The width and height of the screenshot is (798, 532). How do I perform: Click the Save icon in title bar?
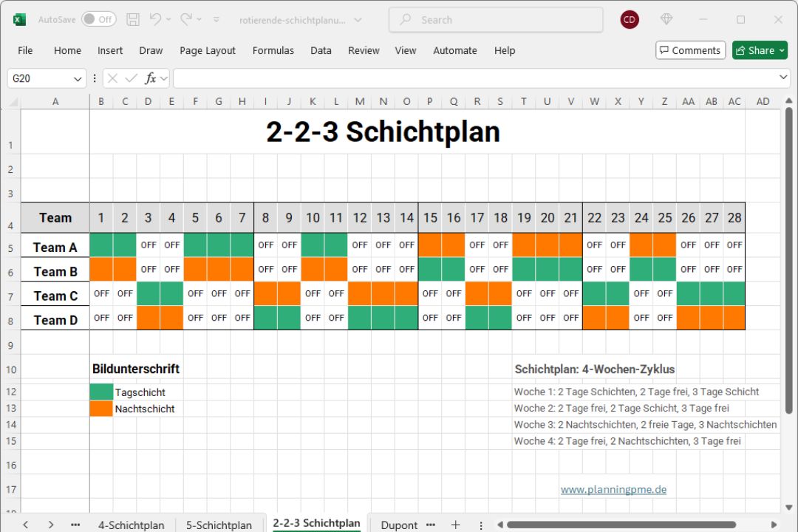tap(133, 20)
